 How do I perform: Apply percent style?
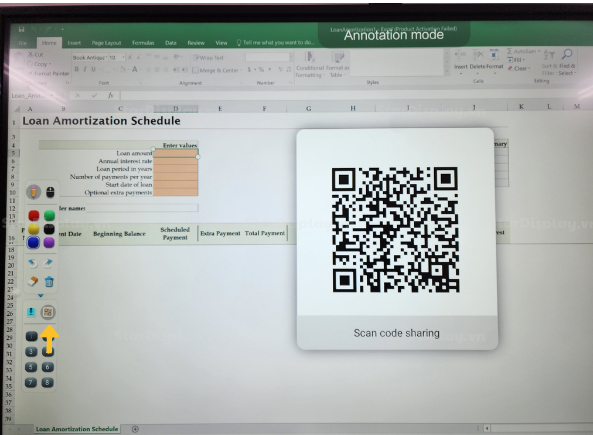click(261, 70)
